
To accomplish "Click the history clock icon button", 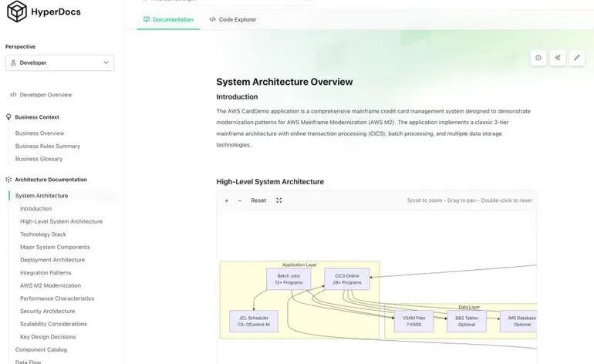I will pyautogui.click(x=538, y=58).
